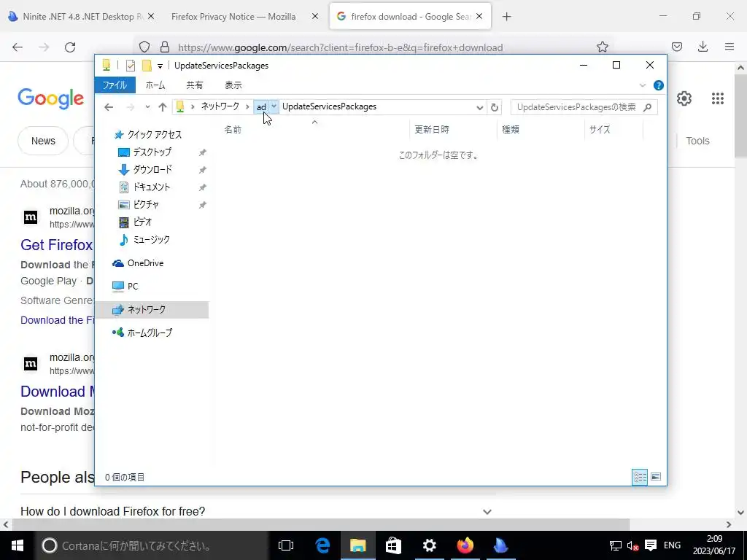Open Firefox application menu
The width and height of the screenshot is (747, 560).
point(729,47)
